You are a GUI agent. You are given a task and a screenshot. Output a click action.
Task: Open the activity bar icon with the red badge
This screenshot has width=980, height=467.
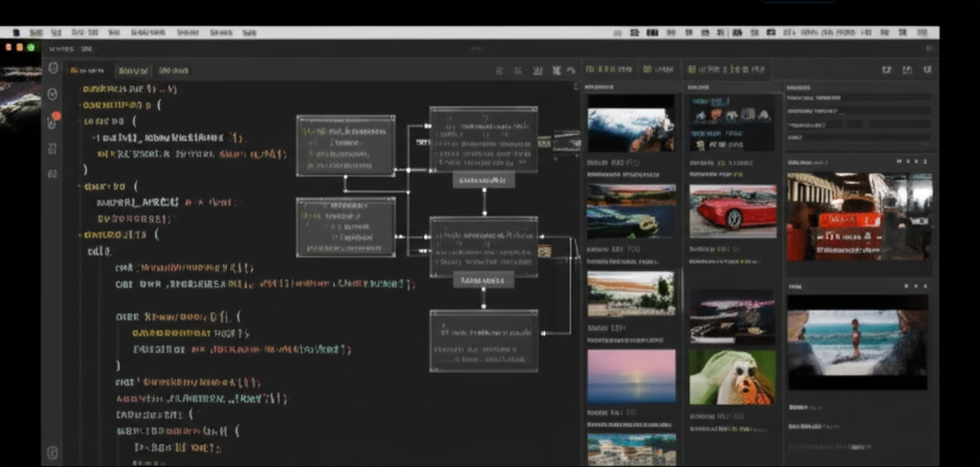(53, 121)
